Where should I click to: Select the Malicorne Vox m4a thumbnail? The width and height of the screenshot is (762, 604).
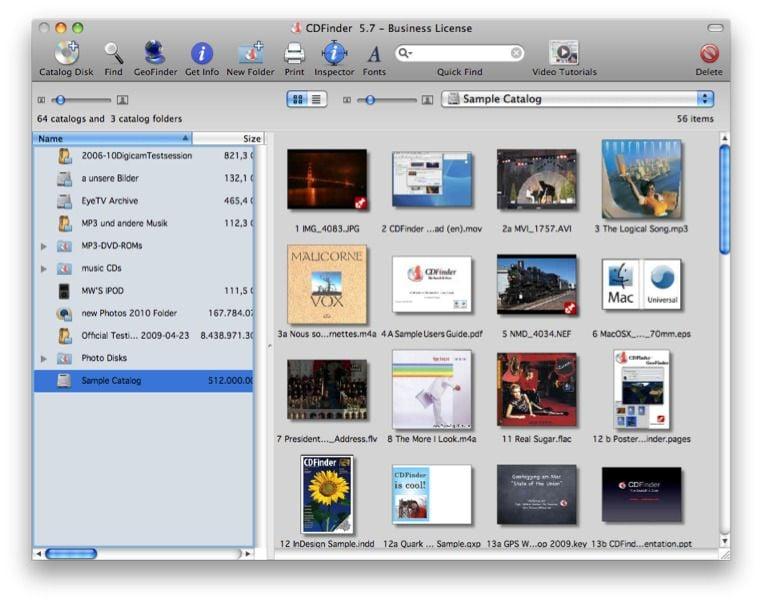327,285
